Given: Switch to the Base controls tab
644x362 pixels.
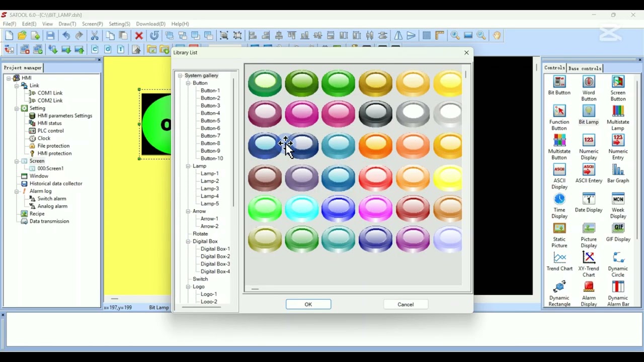Looking at the screenshot, I should point(585,68).
